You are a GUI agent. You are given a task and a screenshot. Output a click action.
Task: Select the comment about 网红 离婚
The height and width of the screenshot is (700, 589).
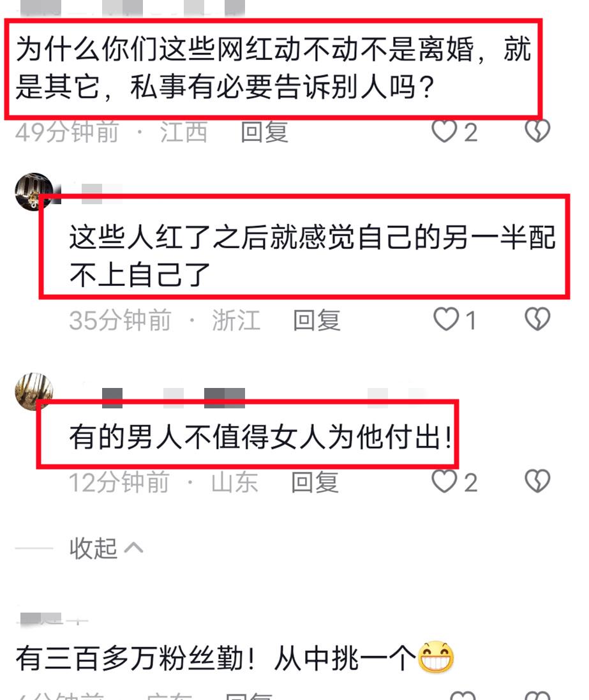[273, 68]
